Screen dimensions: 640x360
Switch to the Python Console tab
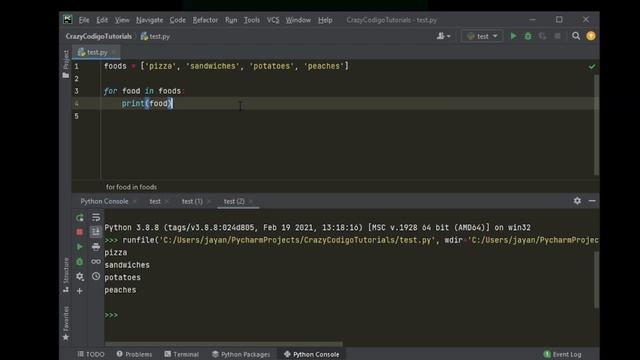point(104,201)
